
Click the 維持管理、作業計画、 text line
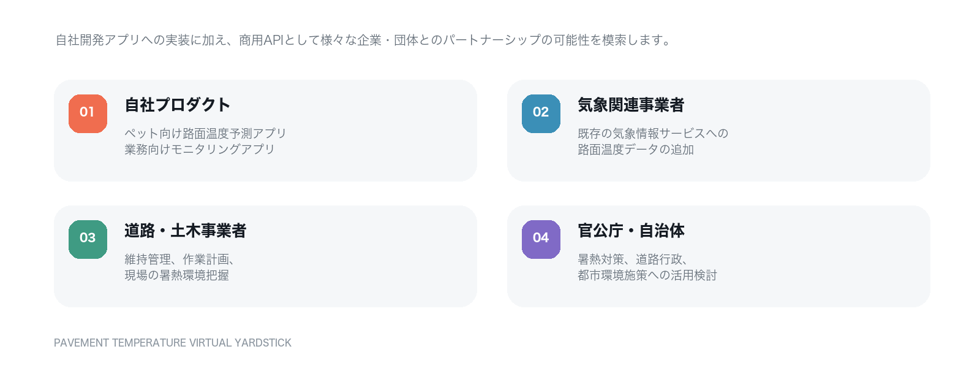[180, 259]
